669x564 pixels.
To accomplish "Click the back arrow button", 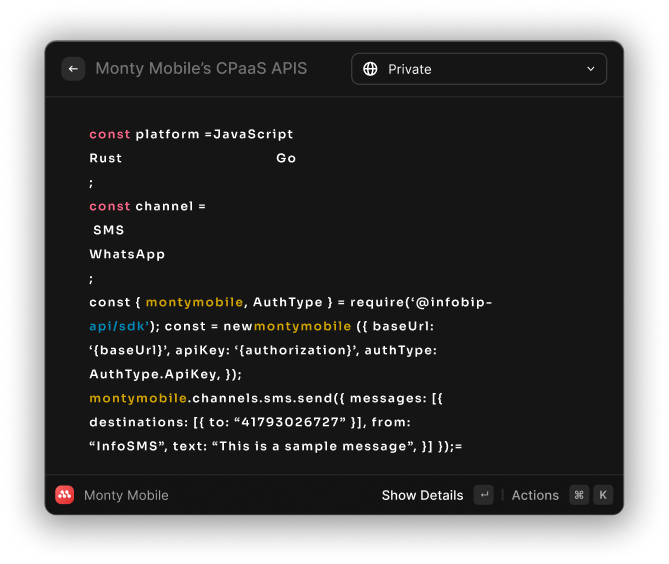I will pos(73,69).
